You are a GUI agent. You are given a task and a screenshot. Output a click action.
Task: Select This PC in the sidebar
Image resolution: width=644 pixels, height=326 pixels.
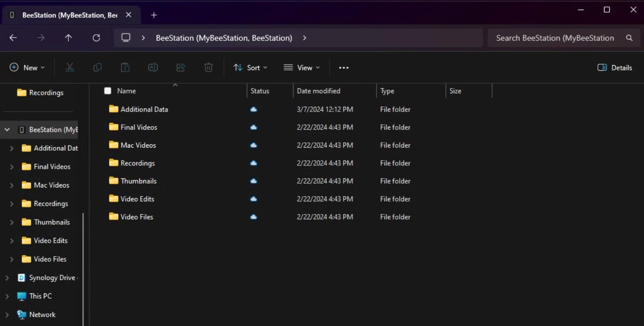[x=40, y=296]
